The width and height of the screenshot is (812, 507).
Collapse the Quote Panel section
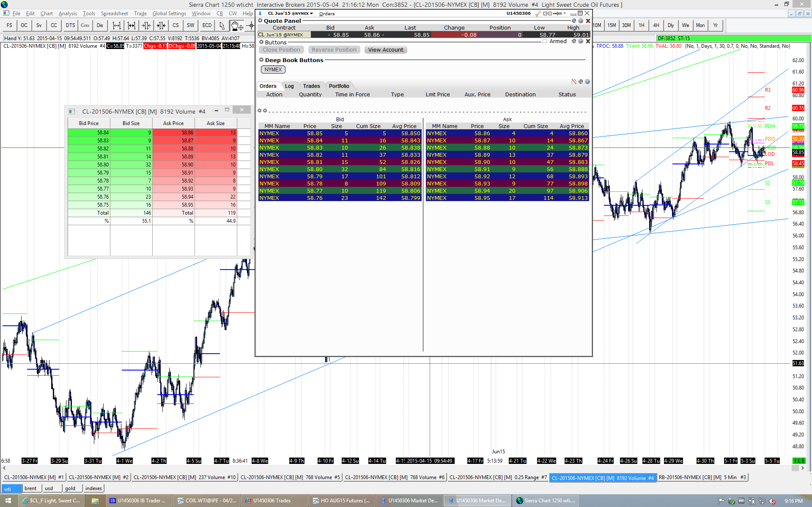tap(260, 21)
